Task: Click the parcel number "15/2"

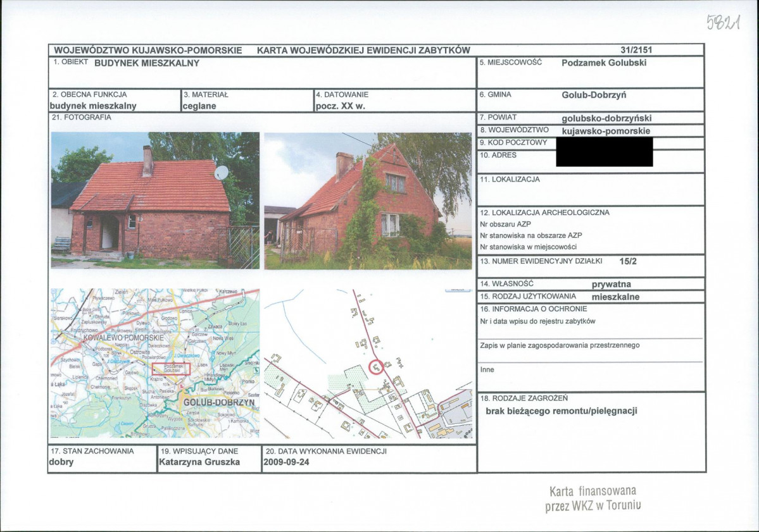Action: coord(628,262)
